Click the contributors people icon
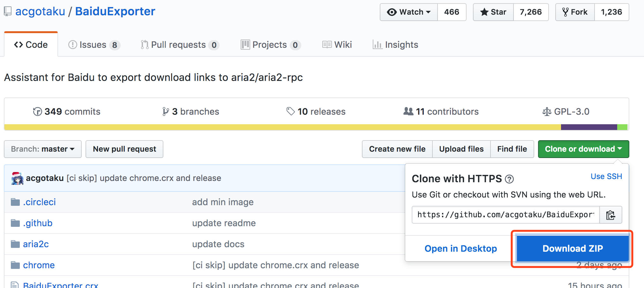This screenshot has height=288, width=644. point(408,112)
